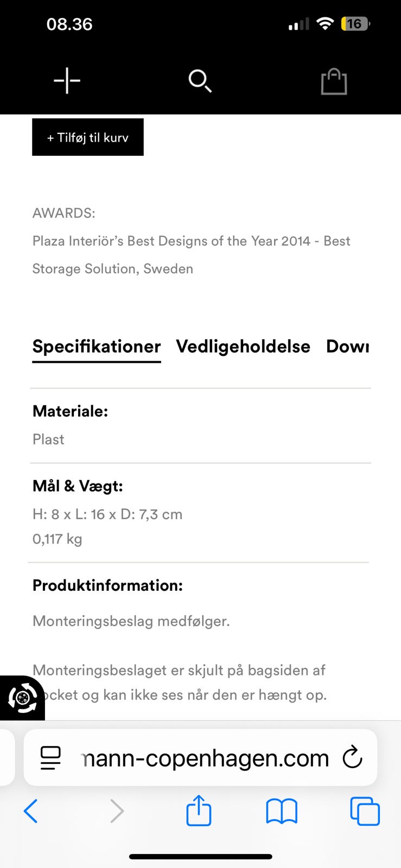The height and width of the screenshot is (868, 401).
Task: Open Safari bookmarks
Action: [282, 812]
